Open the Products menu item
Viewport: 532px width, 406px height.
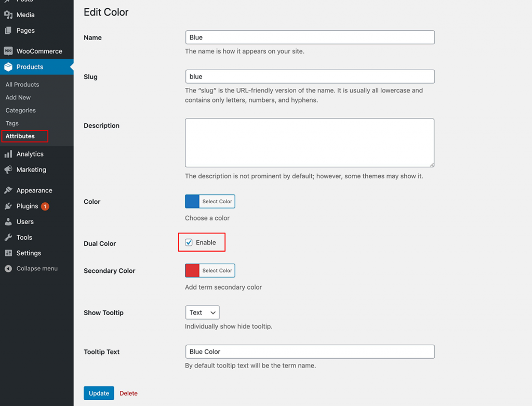click(x=30, y=67)
